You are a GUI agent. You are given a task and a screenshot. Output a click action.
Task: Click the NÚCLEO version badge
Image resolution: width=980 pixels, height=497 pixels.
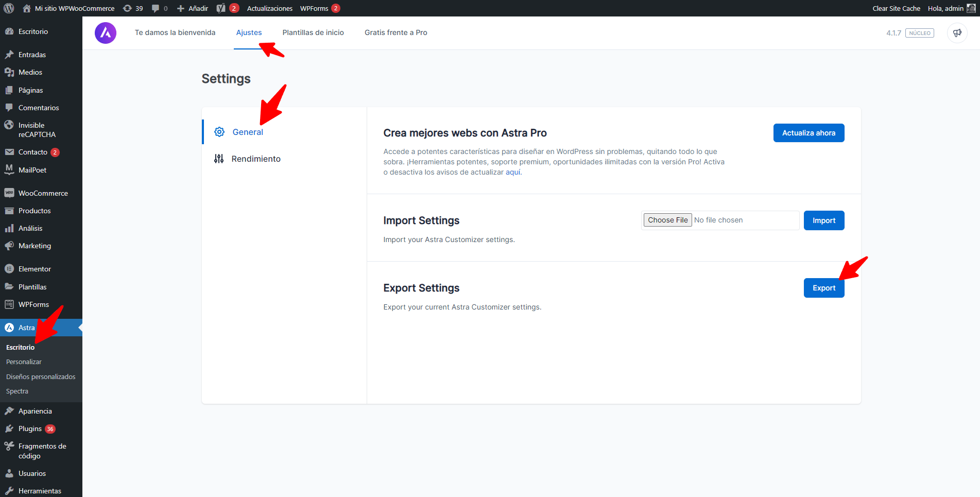[920, 33]
